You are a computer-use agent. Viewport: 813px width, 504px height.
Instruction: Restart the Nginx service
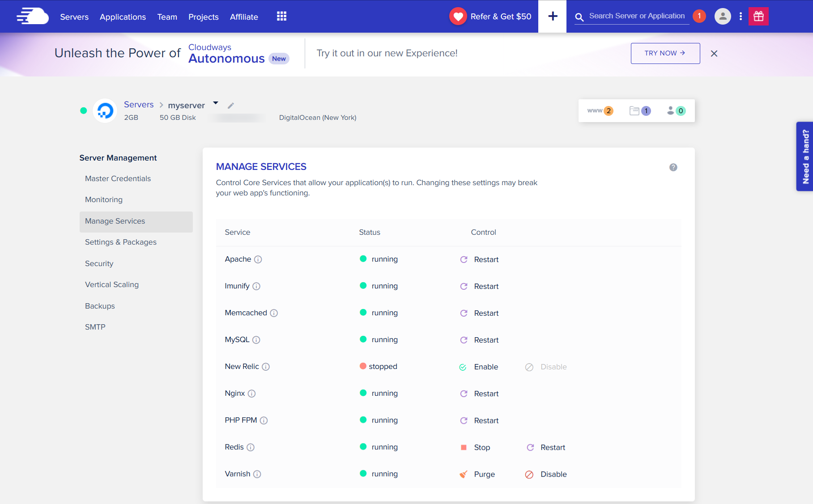click(x=479, y=394)
